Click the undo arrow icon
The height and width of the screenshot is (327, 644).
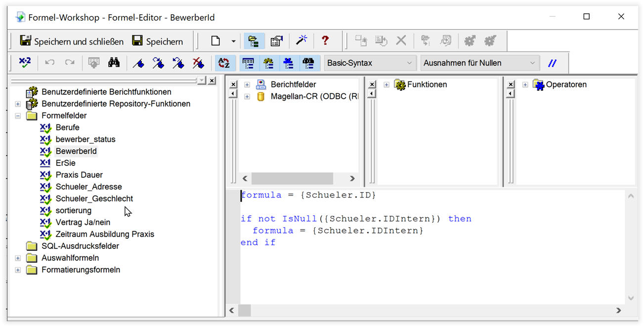coord(50,63)
